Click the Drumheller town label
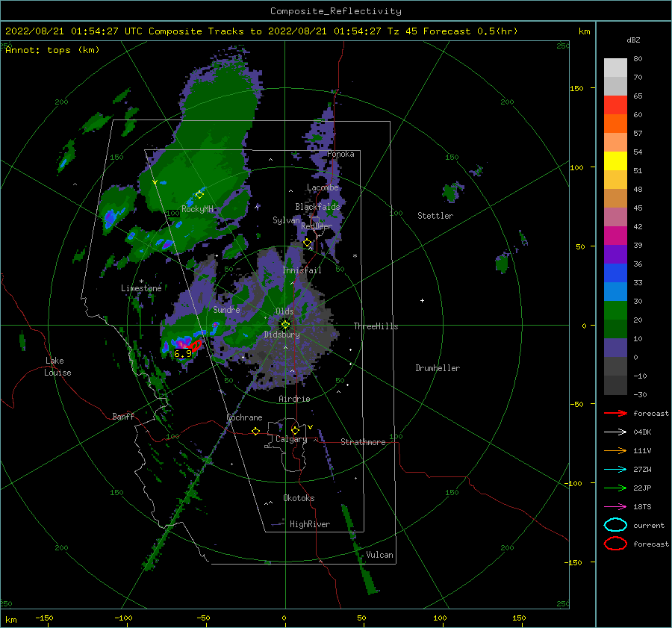This screenshot has height=628, width=672. (438, 368)
